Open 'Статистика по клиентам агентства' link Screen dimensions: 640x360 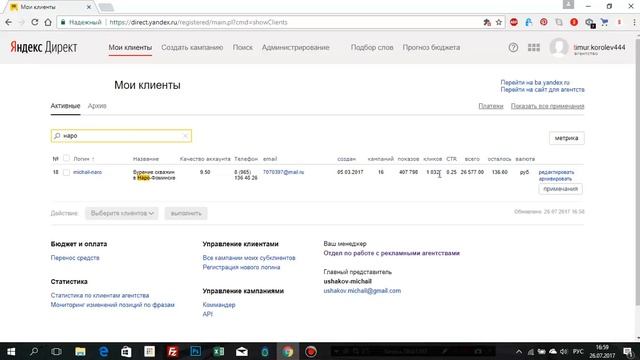[100, 295]
